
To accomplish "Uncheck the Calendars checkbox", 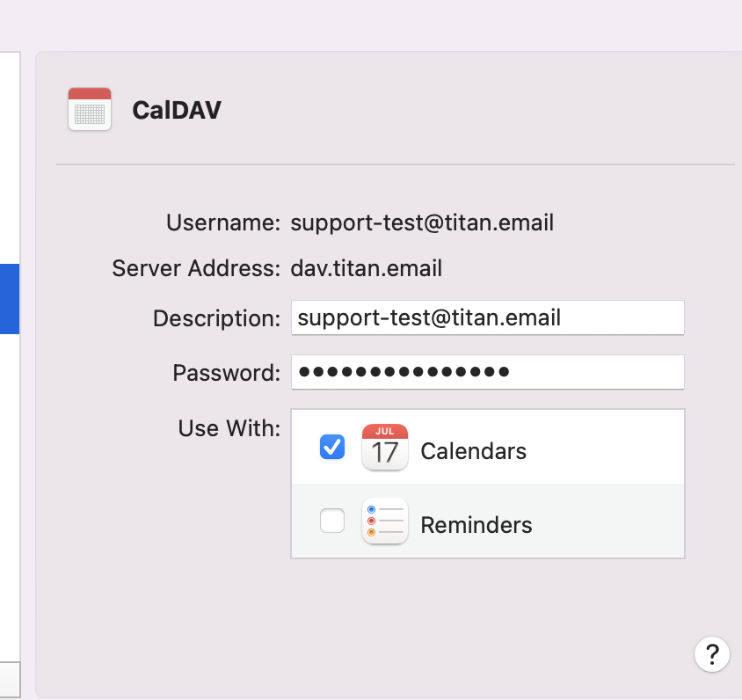I will pos(332,447).
